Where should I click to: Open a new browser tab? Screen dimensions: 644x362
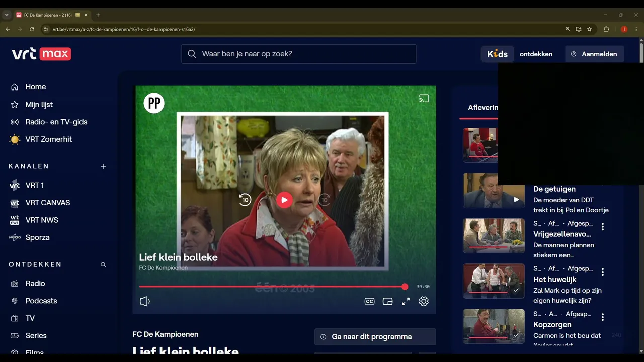[x=98, y=15]
